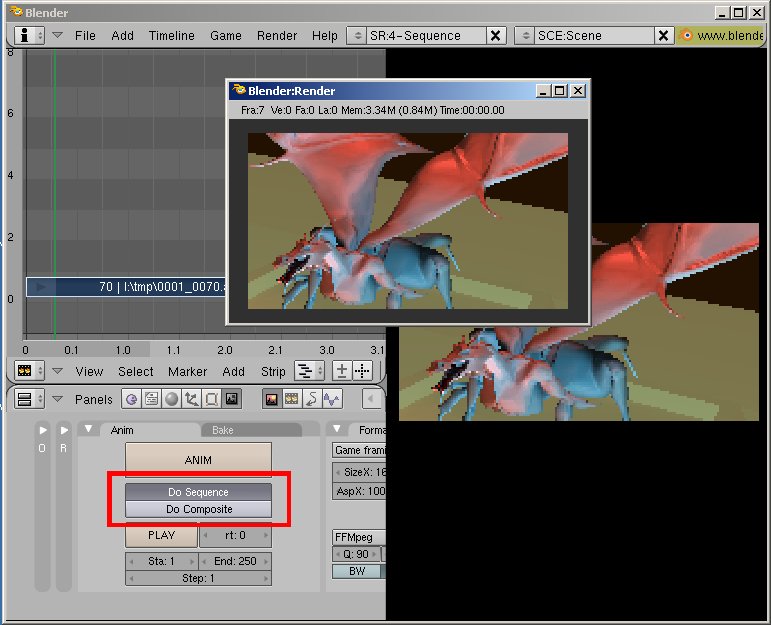Open the Sound block waveform icon
The image size is (771, 625).
[332, 399]
